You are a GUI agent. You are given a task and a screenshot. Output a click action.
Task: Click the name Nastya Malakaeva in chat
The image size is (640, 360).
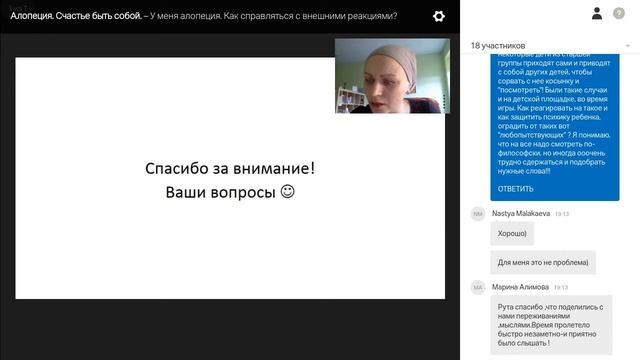tap(521, 213)
